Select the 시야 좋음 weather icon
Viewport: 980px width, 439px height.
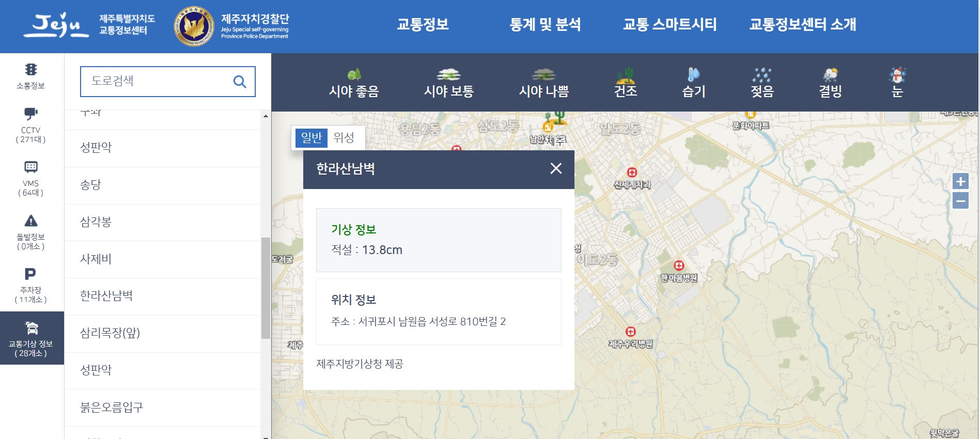pyautogui.click(x=354, y=74)
